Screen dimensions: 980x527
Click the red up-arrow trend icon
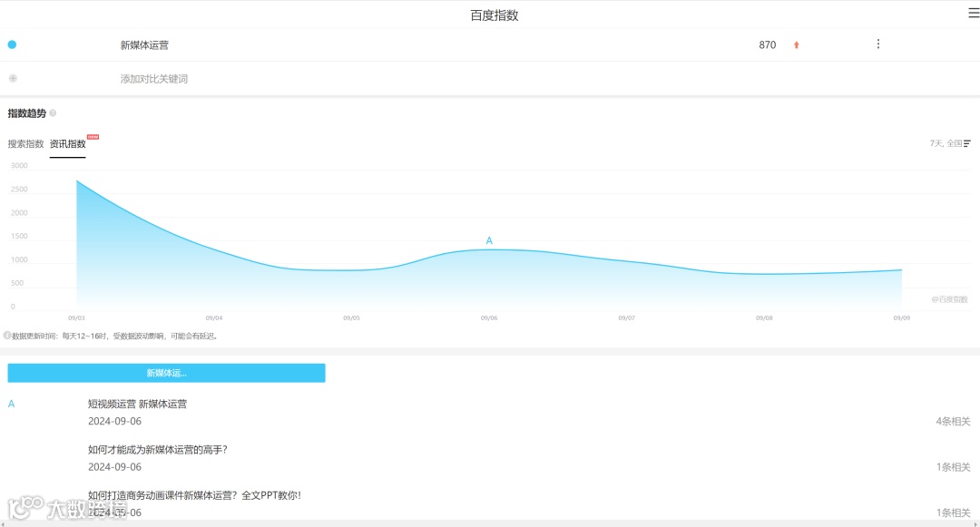coord(797,45)
